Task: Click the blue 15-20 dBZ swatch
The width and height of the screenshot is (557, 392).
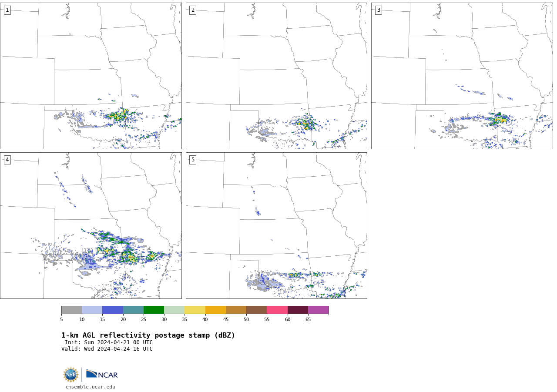Action: (x=113, y=310)
